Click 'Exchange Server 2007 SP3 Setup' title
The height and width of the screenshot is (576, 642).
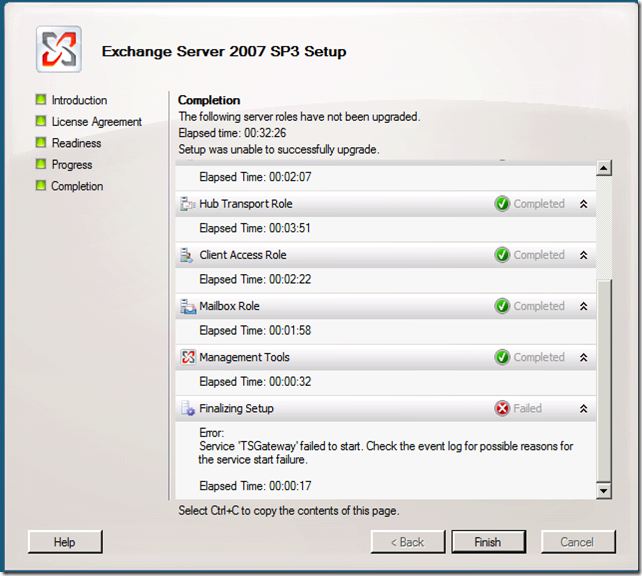[224, 52]
